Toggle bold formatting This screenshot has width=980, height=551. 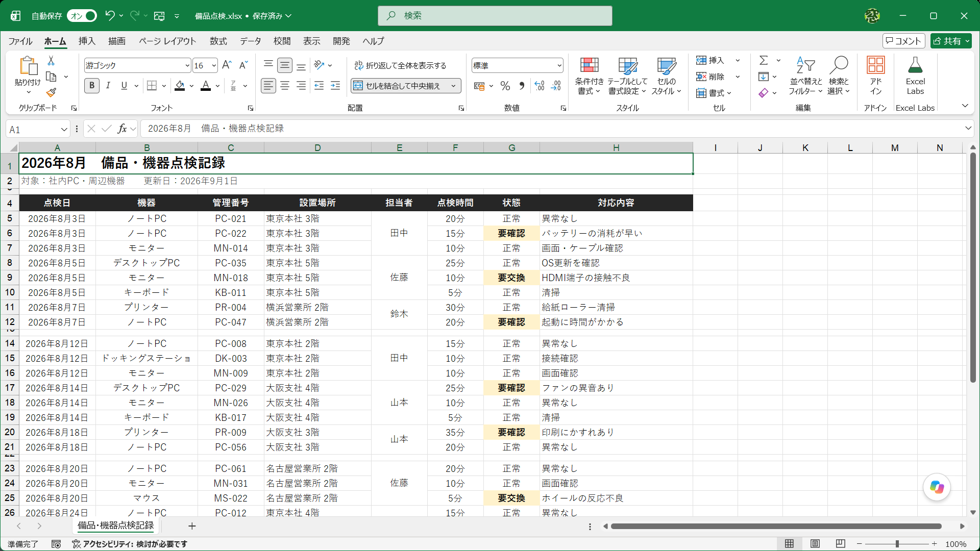coord(92,86)
